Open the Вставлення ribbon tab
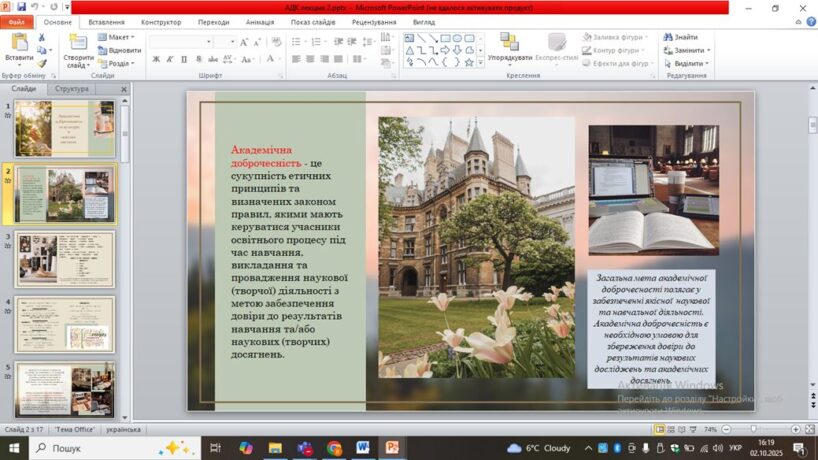 click(x=106, y=21)
